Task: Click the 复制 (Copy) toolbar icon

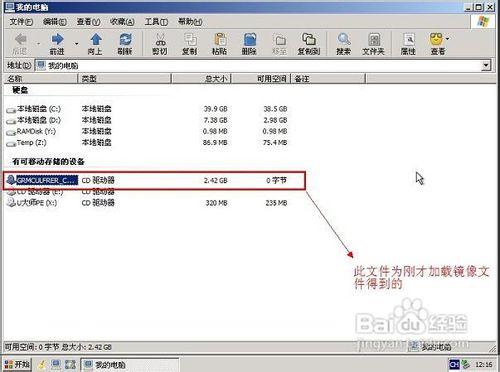Action: point(190,39)
